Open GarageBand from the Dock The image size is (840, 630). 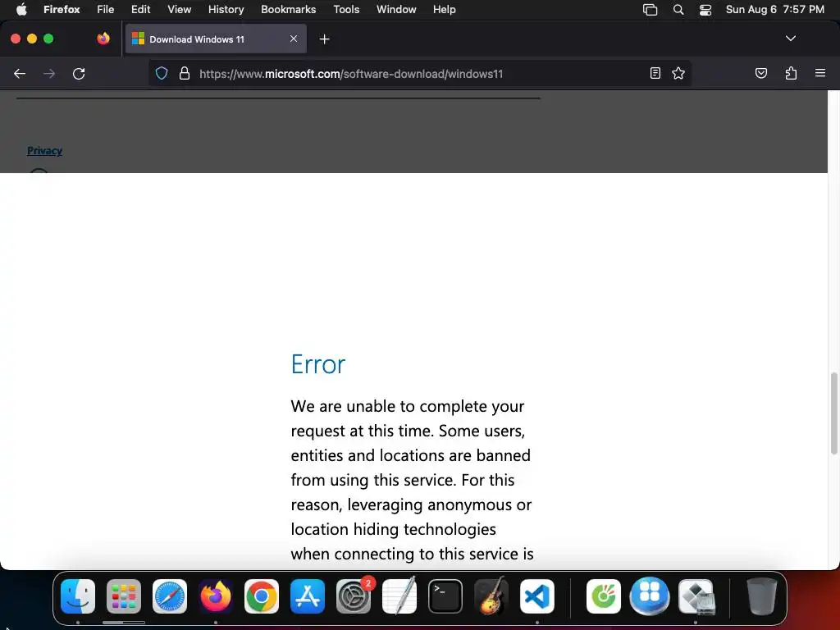[491, 596]
